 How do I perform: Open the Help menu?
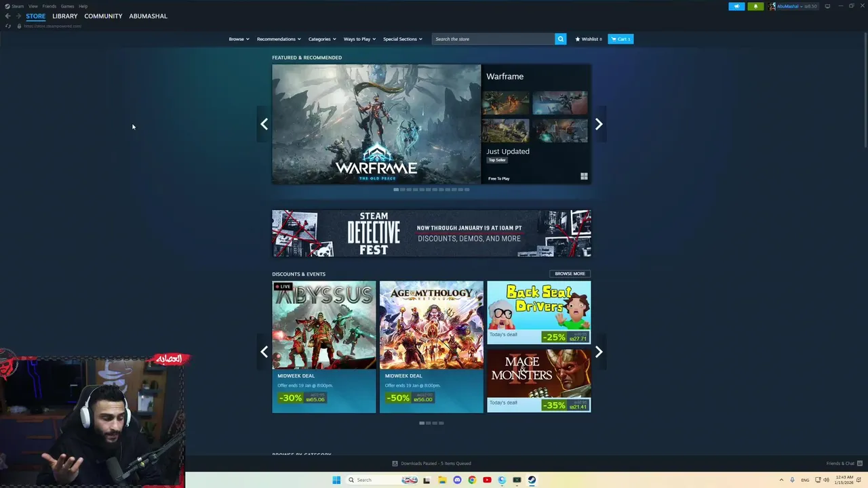pyautogui.click(x=83, y=6)
